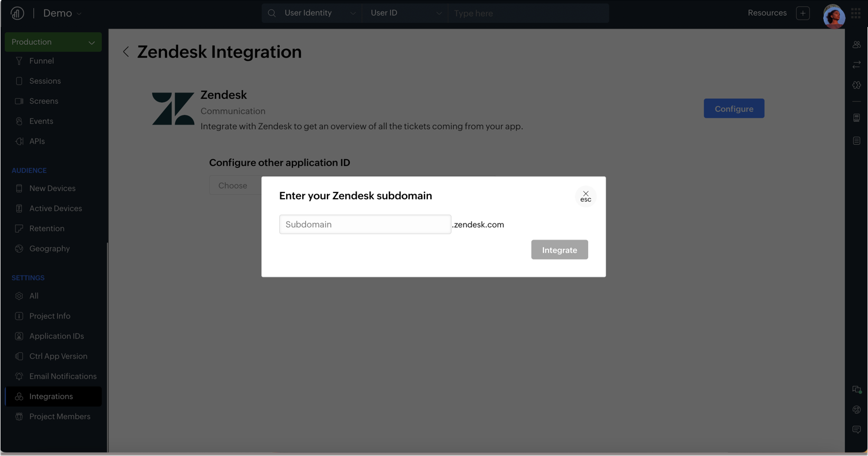Click the Integrations icon in sidebar
Screen dimensions: 868x456
(19, 396)
